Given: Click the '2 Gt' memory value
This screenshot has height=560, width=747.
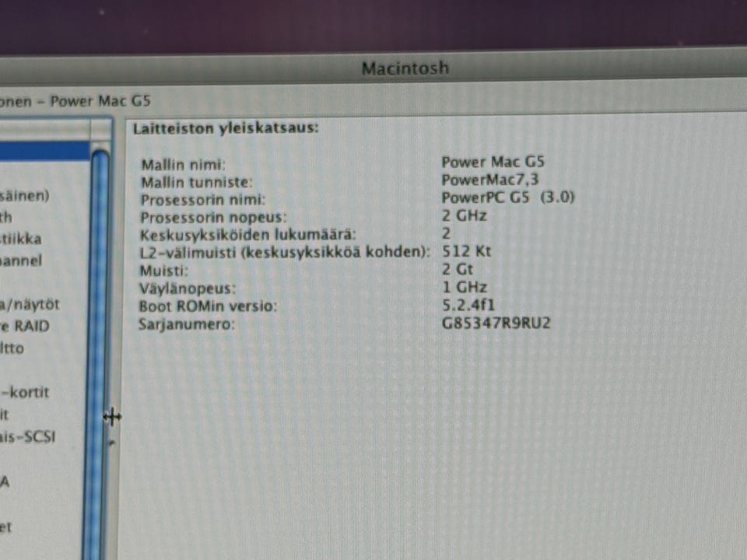Looking at the screenshot, I should point(458,269).
